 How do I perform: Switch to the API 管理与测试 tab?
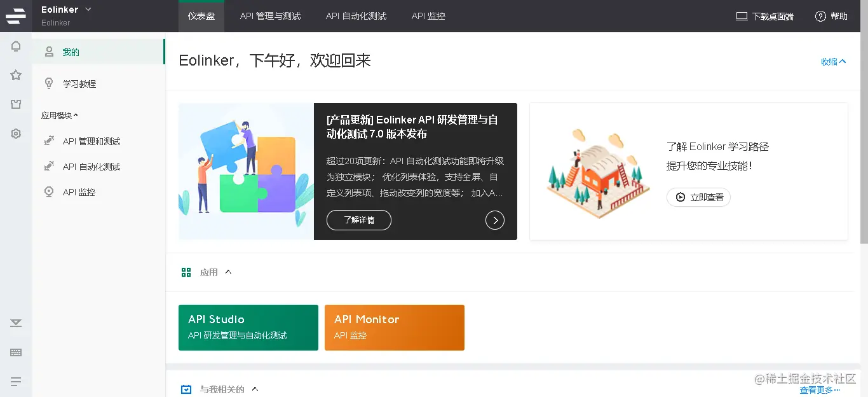270,16
